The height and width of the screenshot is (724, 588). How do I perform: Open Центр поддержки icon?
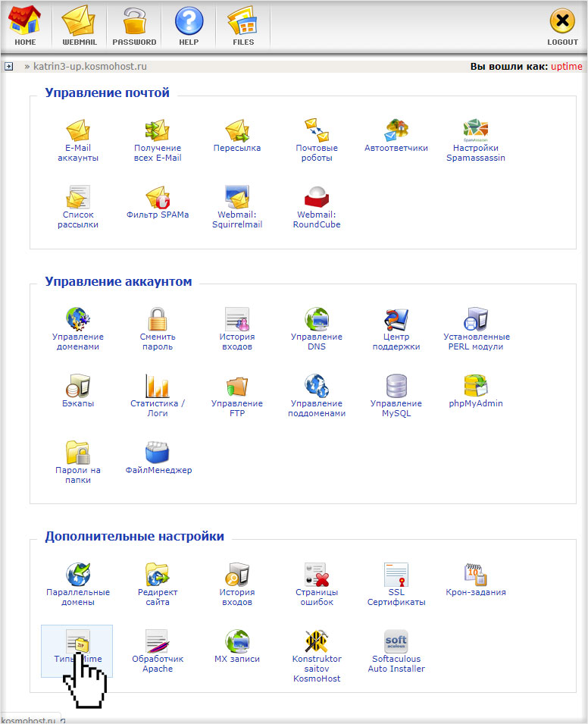click(396, 319)
